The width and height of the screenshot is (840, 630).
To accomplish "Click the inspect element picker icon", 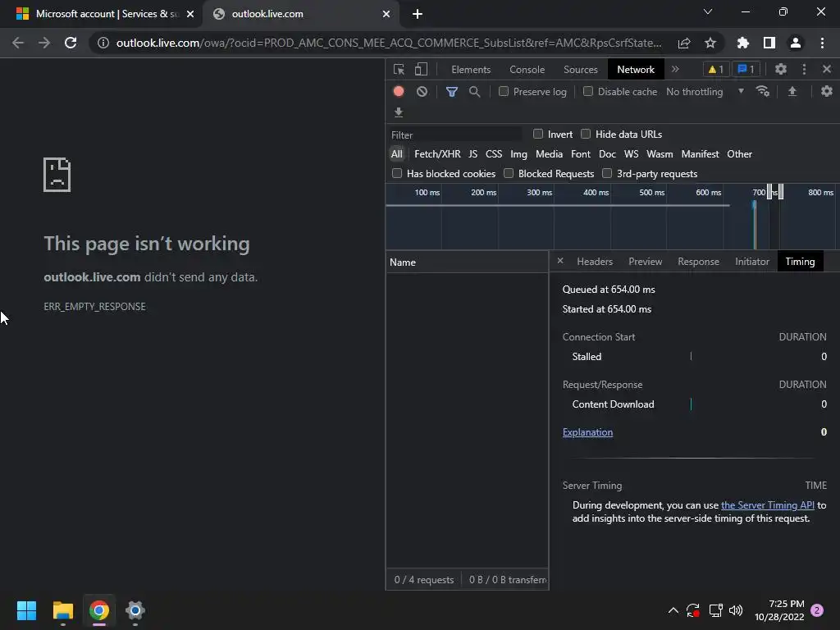I will [399, 69].
